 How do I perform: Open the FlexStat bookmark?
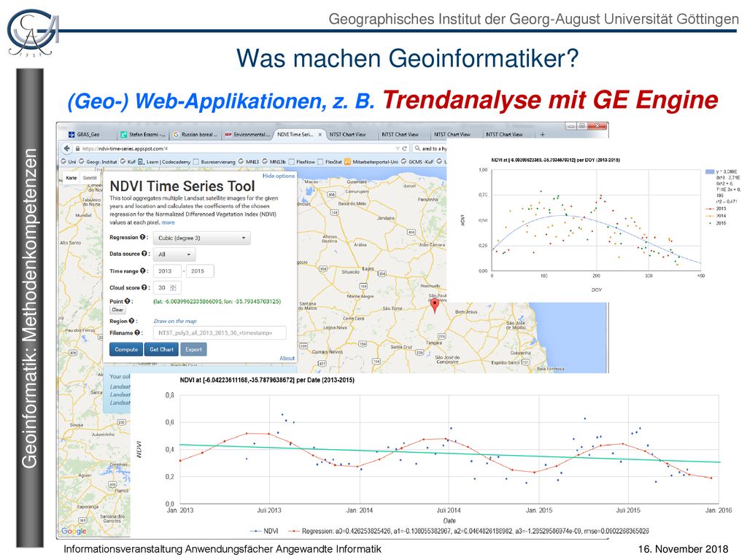click(x=330, y=162)
